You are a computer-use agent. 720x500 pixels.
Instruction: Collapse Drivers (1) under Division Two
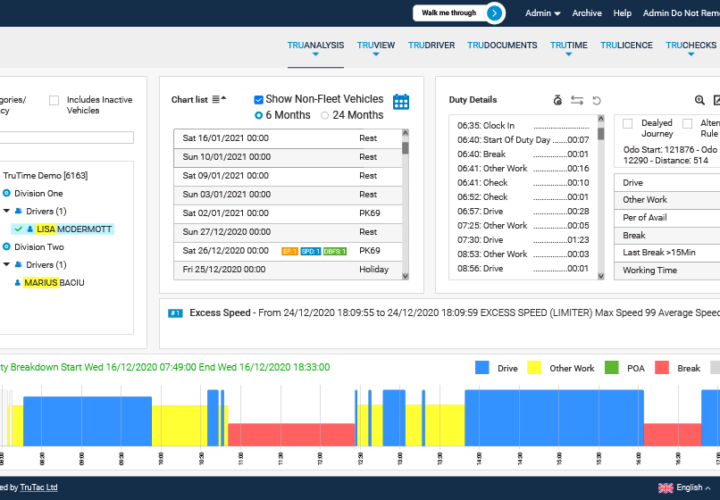click(6, 264)
